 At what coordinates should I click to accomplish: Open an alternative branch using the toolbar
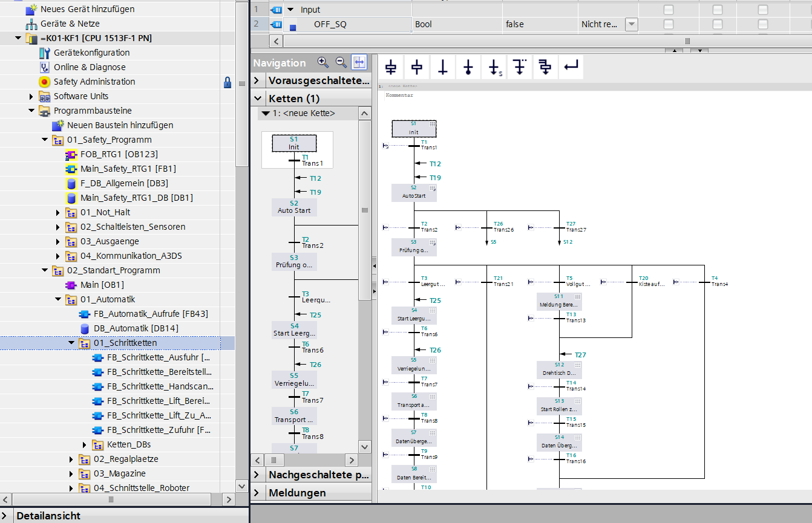(x=519, y=67)
